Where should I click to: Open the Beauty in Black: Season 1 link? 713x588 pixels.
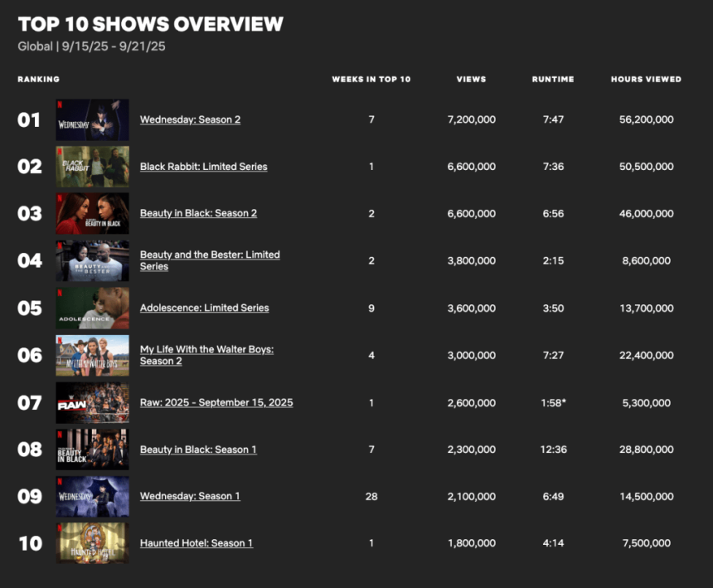point(198,450)
